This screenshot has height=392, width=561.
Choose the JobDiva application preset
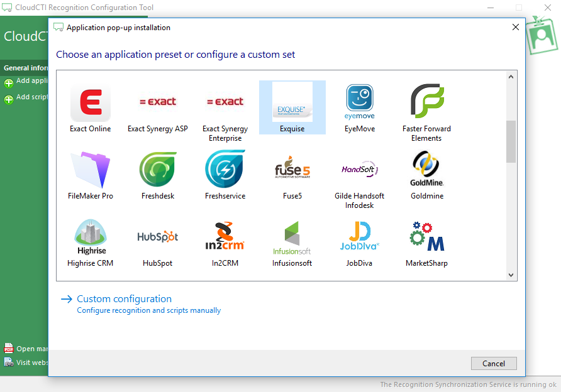(x=359, y=243)
